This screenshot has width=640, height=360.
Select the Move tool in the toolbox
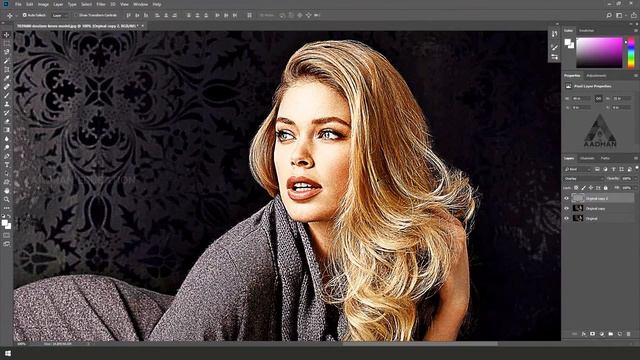[7, 35]
